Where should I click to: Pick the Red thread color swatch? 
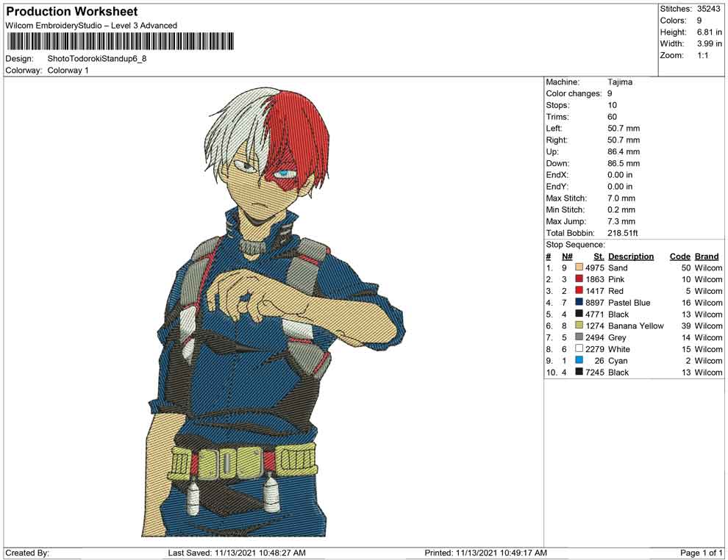point(579,292)
